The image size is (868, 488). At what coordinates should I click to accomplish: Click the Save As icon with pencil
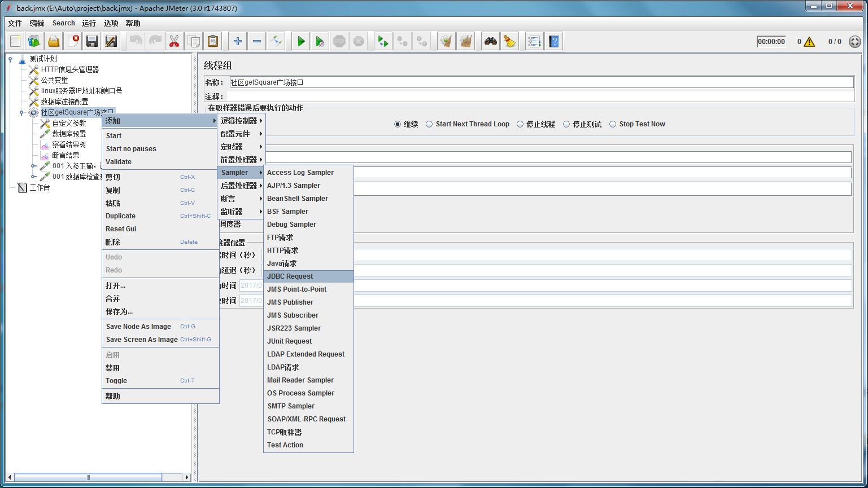[x=111, y=41]
